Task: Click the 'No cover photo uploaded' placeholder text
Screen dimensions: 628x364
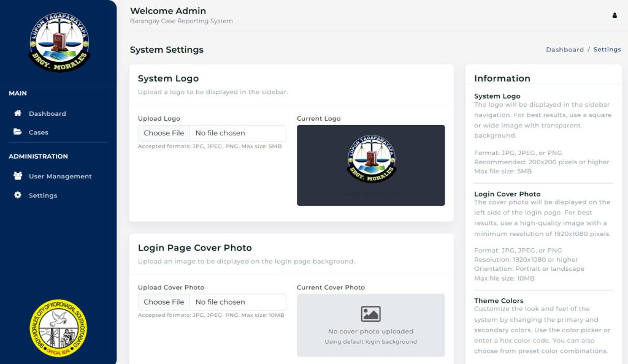Action: (370, 332)
